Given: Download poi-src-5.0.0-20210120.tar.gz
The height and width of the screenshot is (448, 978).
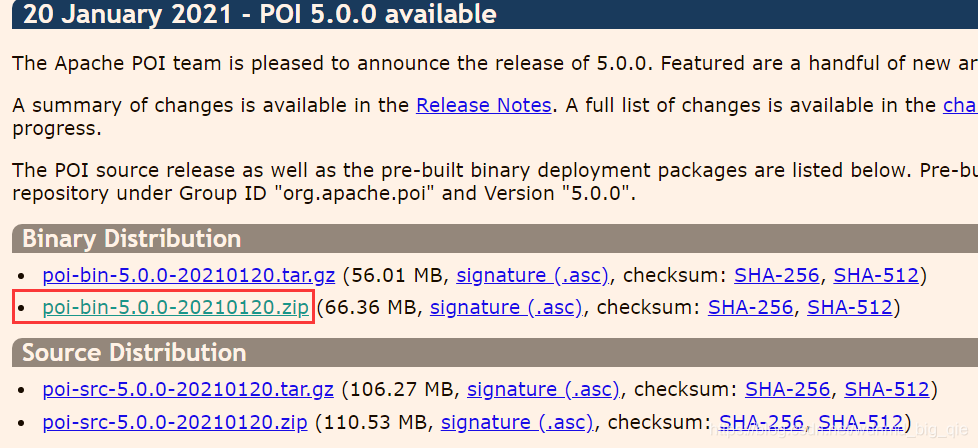Looking at the screenshot, I should click(188, 390).
